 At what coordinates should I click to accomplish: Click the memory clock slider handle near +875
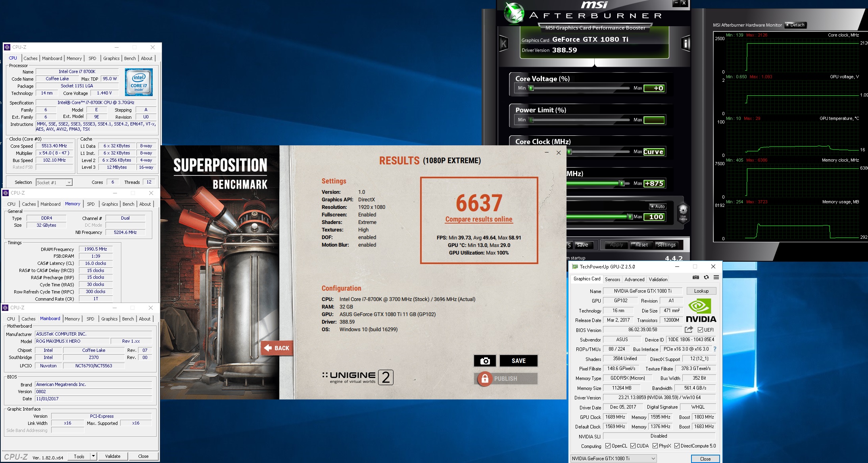pyautogui.click(x=622, y=183)
